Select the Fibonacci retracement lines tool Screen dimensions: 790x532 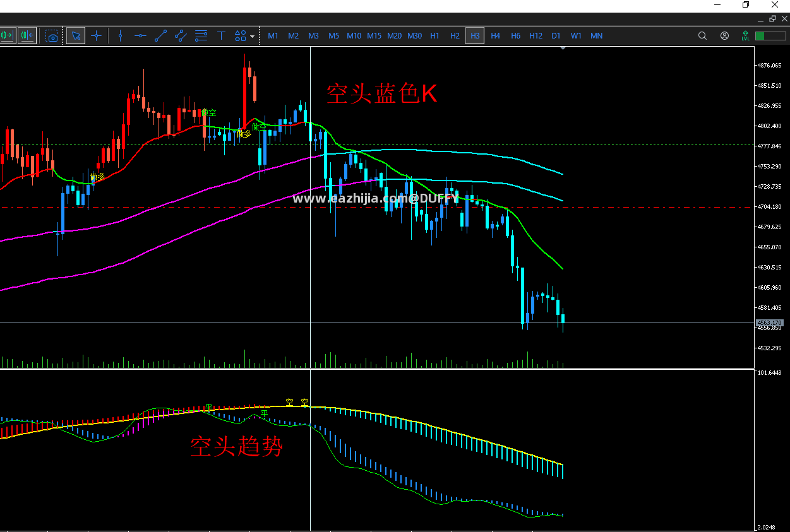tap(201, 36)
